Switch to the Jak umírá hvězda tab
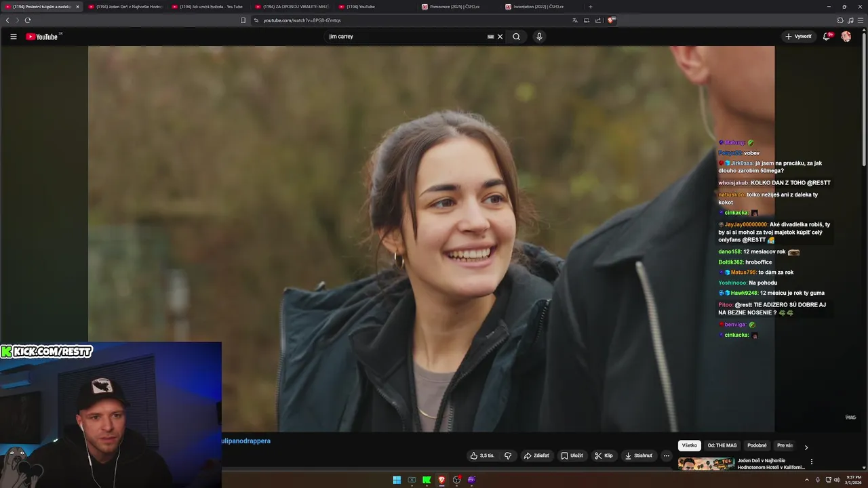Screen dimensions: 868x488 (208, 7)
